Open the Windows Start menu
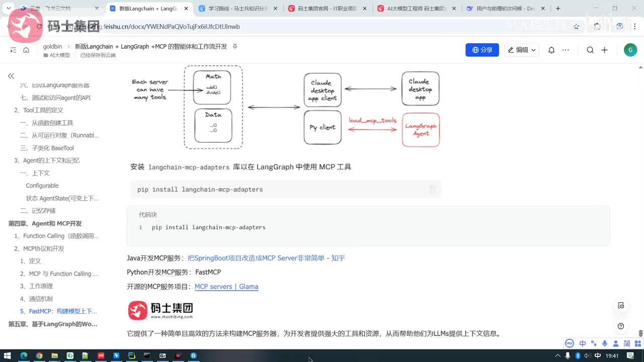 (8, 356)
